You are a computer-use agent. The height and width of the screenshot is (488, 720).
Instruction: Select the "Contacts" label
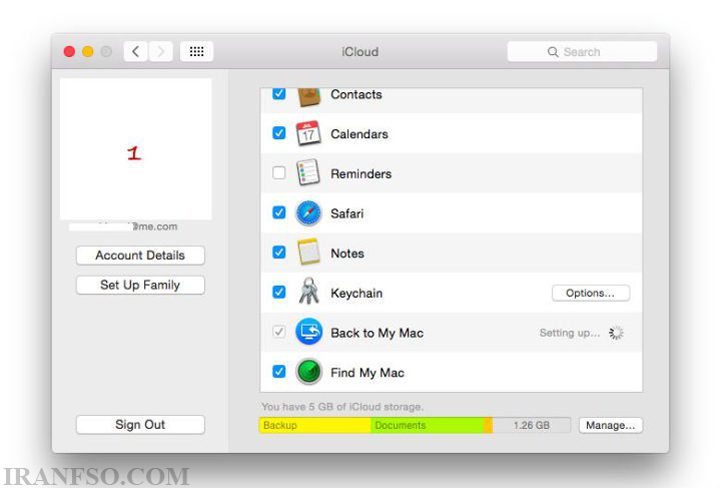pos(356,94)
